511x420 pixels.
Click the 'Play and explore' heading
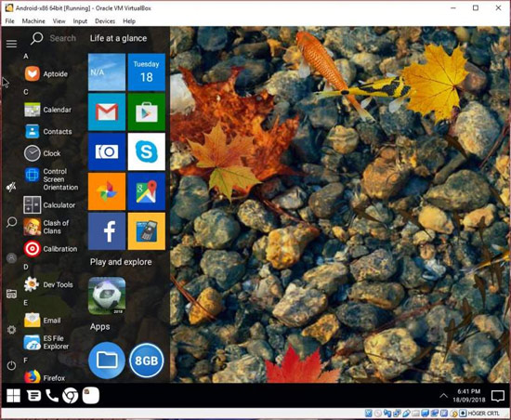click(x=121, y=262)
